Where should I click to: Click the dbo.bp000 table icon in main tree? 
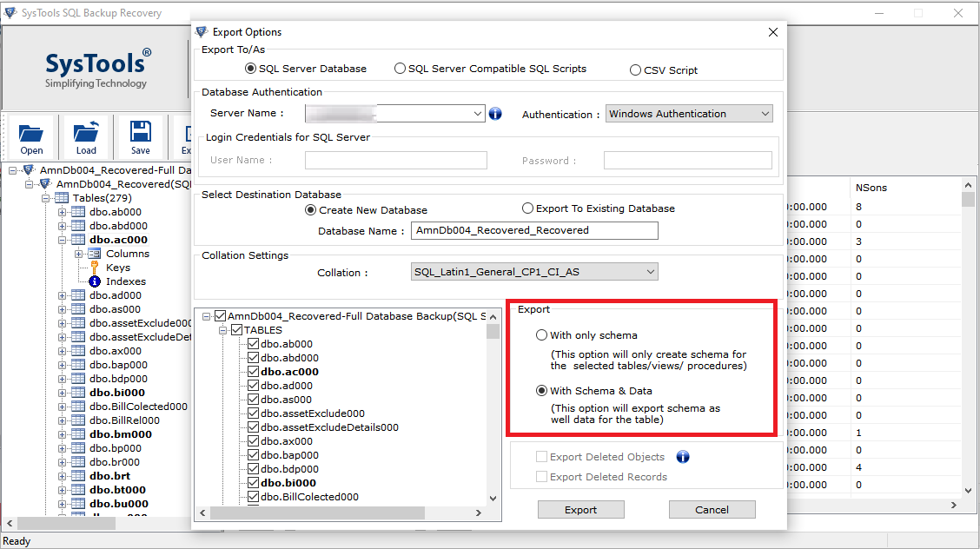(78, 448)
